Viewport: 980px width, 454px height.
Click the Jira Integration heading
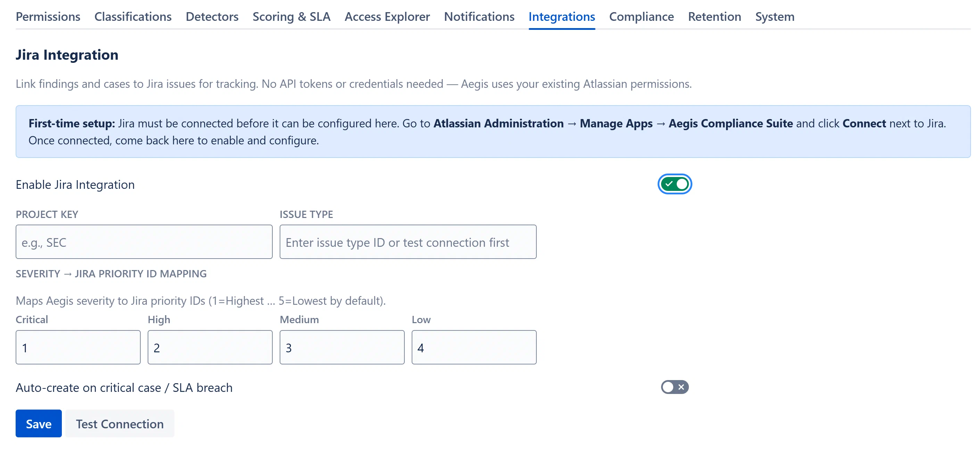[x=67, y=55]
